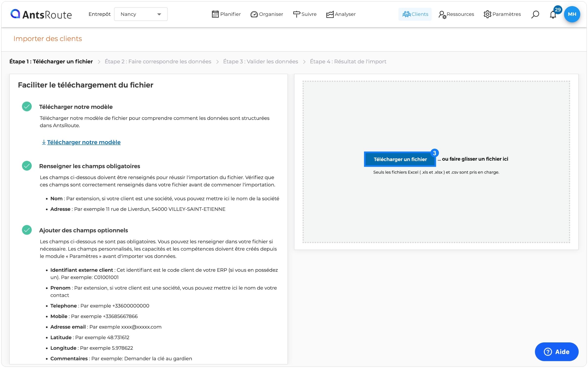Expand the Nancy warehouse dropdown

pos(141,14)
